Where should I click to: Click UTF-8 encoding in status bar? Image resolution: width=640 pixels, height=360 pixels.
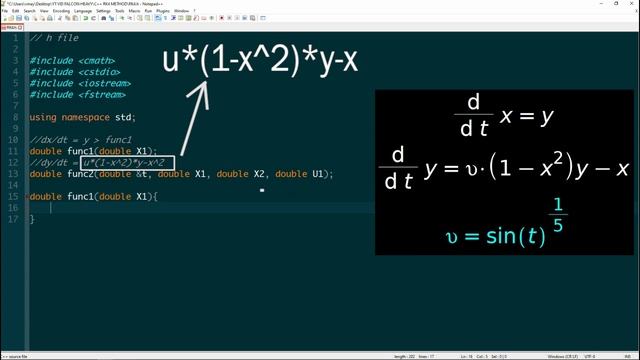pyautogui.click(x=590, y=357)
